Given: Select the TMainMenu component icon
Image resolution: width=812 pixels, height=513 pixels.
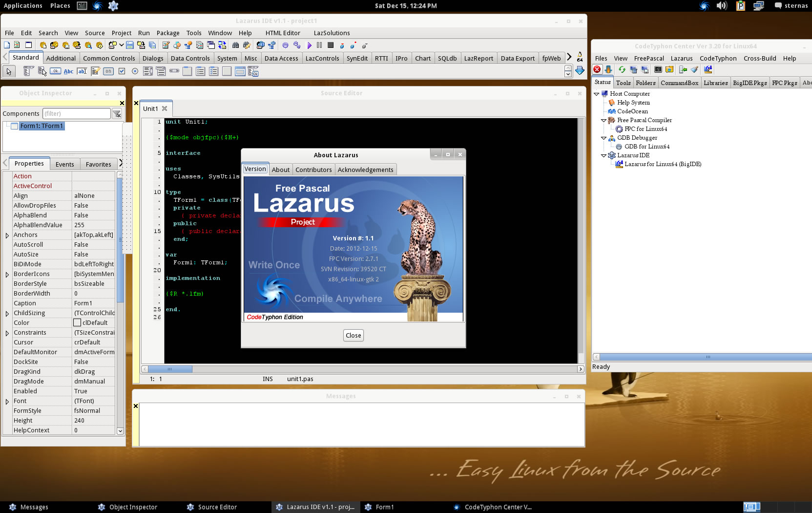Looking at the screenshot, I should coord(28,71).
